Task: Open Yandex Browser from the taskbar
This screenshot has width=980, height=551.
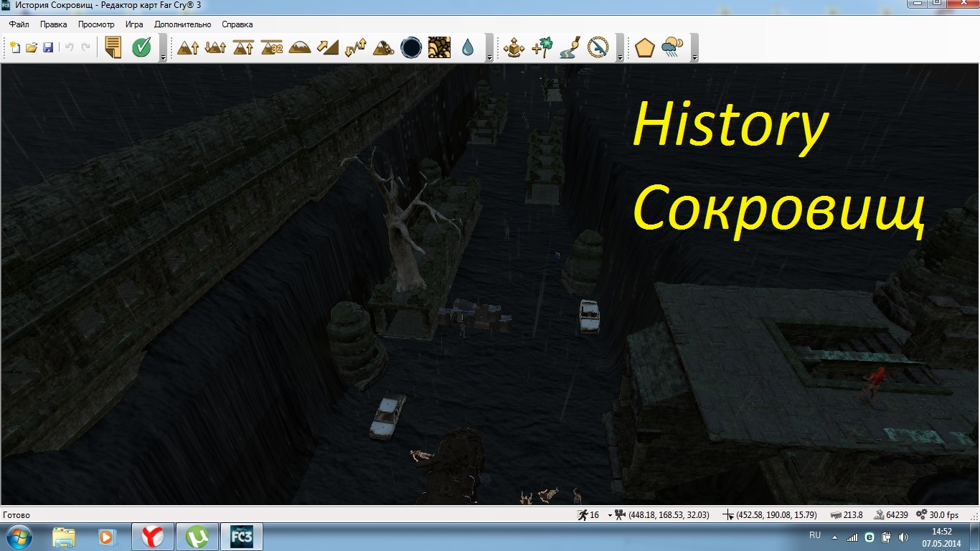Action: [x=152, y=537]
